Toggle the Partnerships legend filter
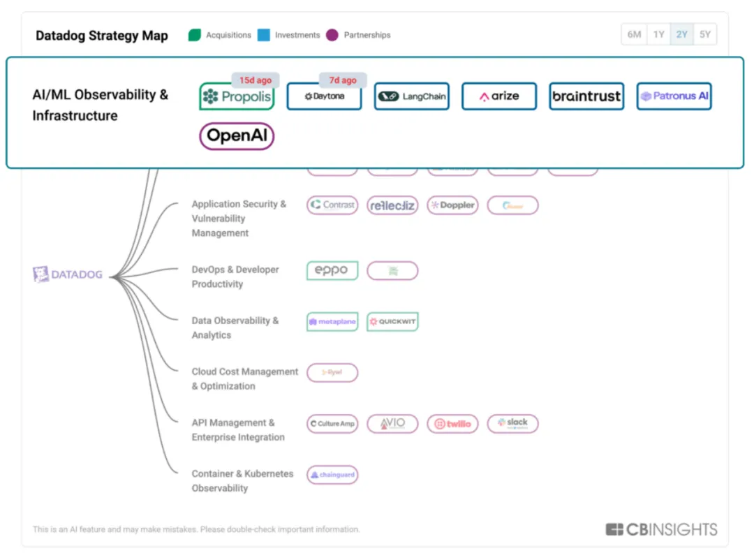The height and width of the screenshot is (560, 754). click(x=358, y=35)
